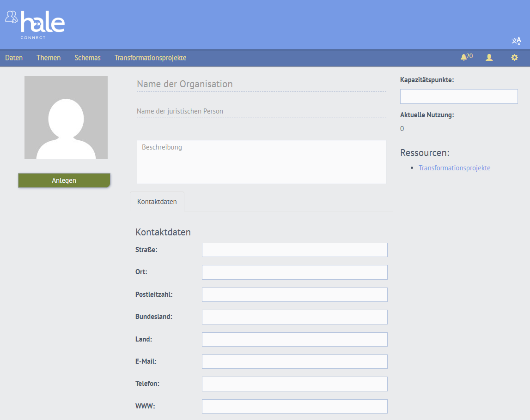Open the Themen menu

click(x=48, y=58)
